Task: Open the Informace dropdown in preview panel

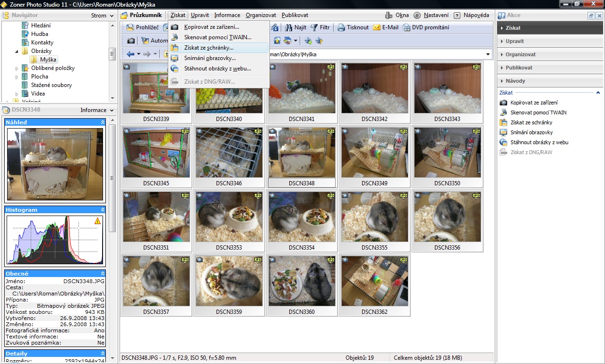Action: tap(97, 110)
